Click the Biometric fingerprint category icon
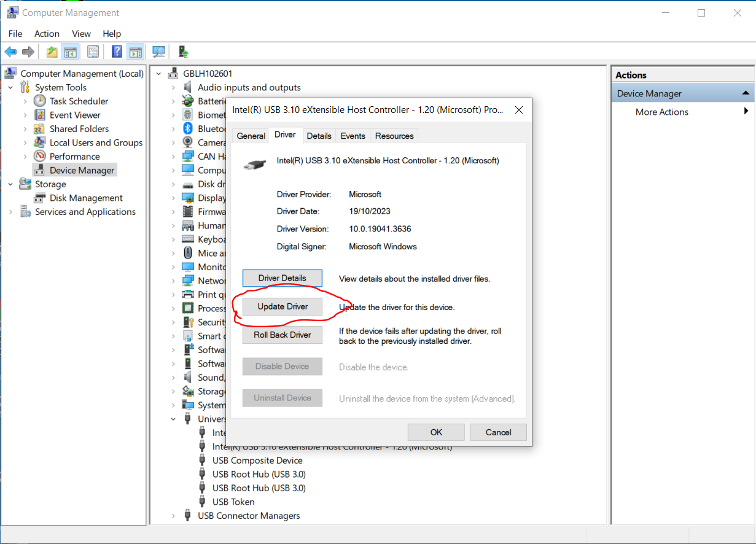The width and height of the screenshot is (756, 544). tap(188, 115)
